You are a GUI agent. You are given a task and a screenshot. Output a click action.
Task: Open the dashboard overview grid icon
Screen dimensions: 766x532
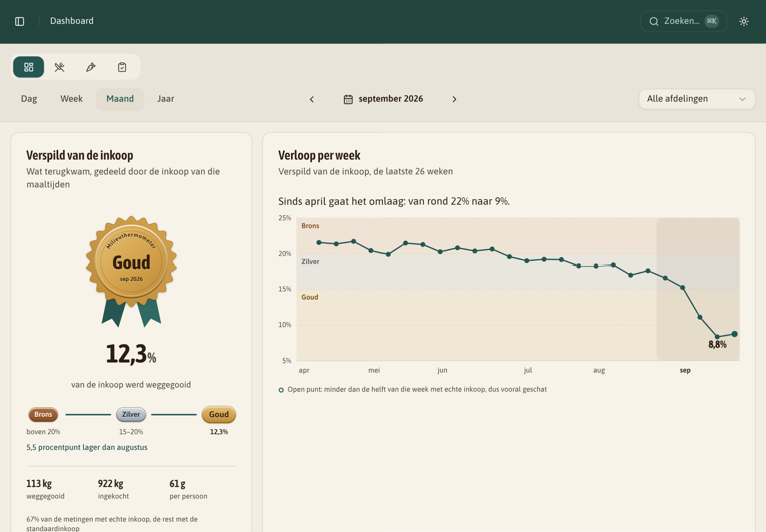(x=29, y=67)
